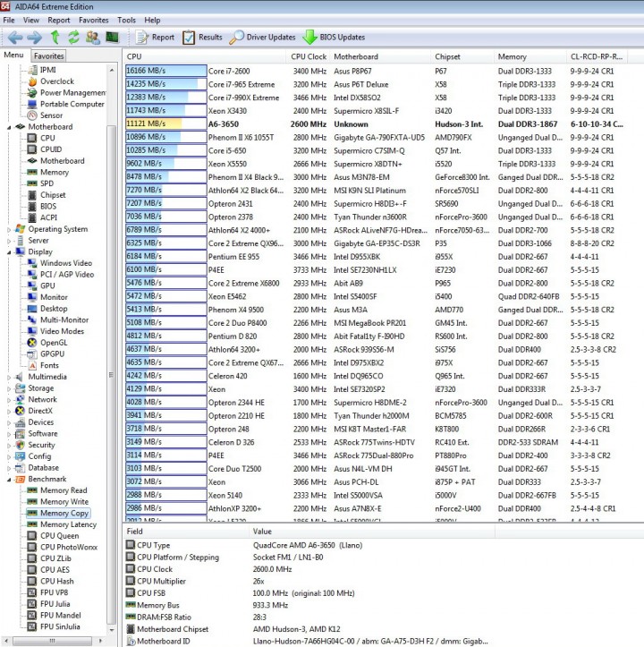The image size is (644, 647).
Task: Sort by the Motherboard column header
Action: point(380,56)
